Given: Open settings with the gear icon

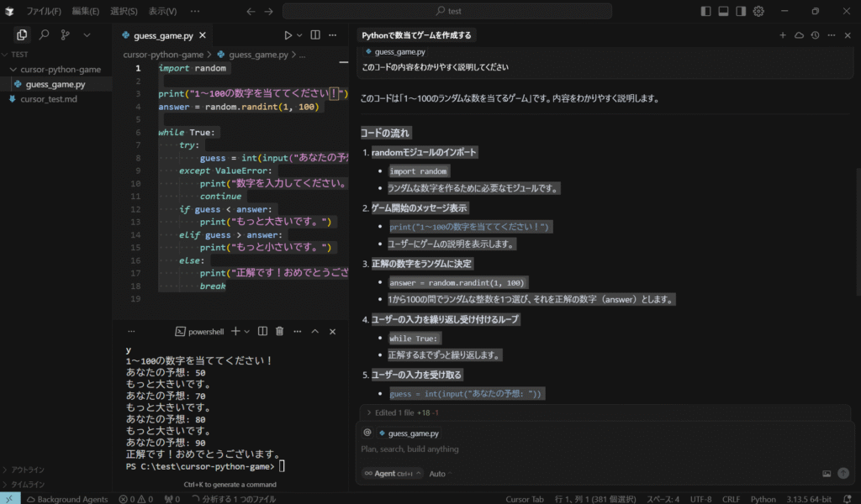Looking at the screenshot, I should click(x=758, y=11).
